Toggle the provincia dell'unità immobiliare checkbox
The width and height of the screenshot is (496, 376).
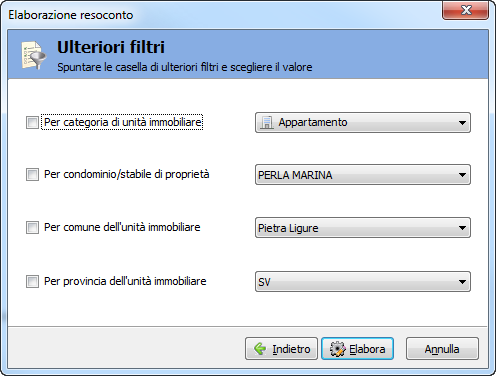[32, 281]
